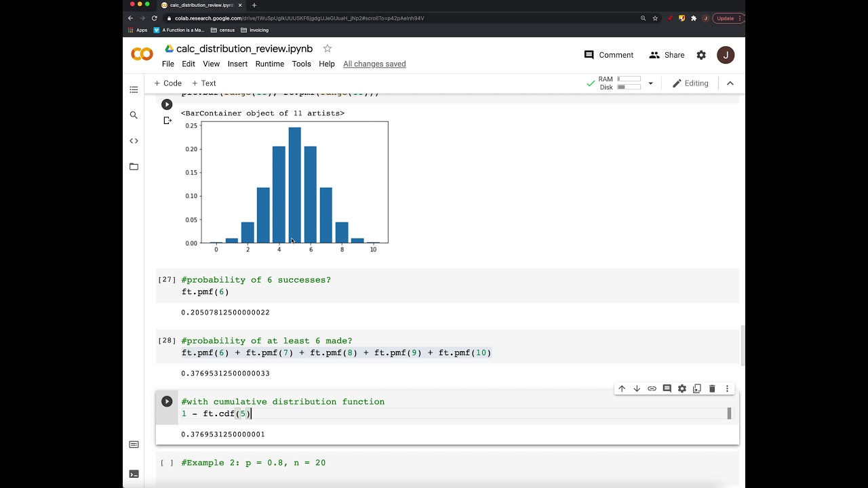The width and height of the screenshot is (868, 488).
Task: Open the Editing mode dropdown
Action: click(690, 83)
